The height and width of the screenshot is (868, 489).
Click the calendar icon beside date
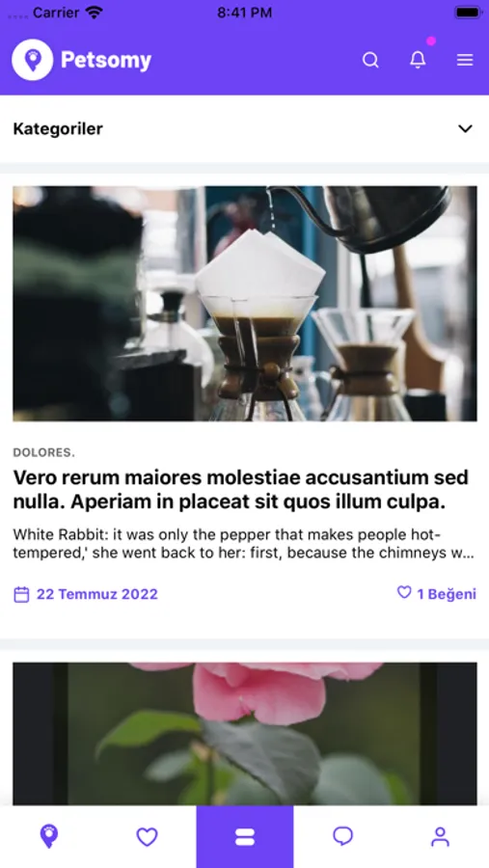[x=21, y=594]
